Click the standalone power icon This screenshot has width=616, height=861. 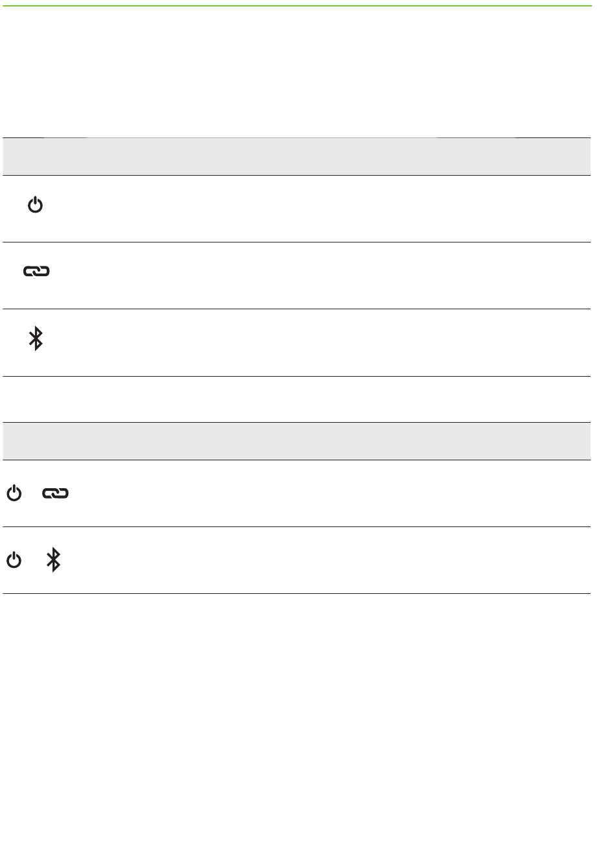[35, 206]
